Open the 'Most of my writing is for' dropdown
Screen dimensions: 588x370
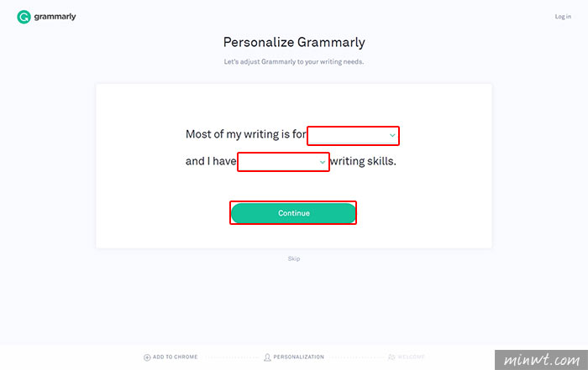(x=353, y=136)
